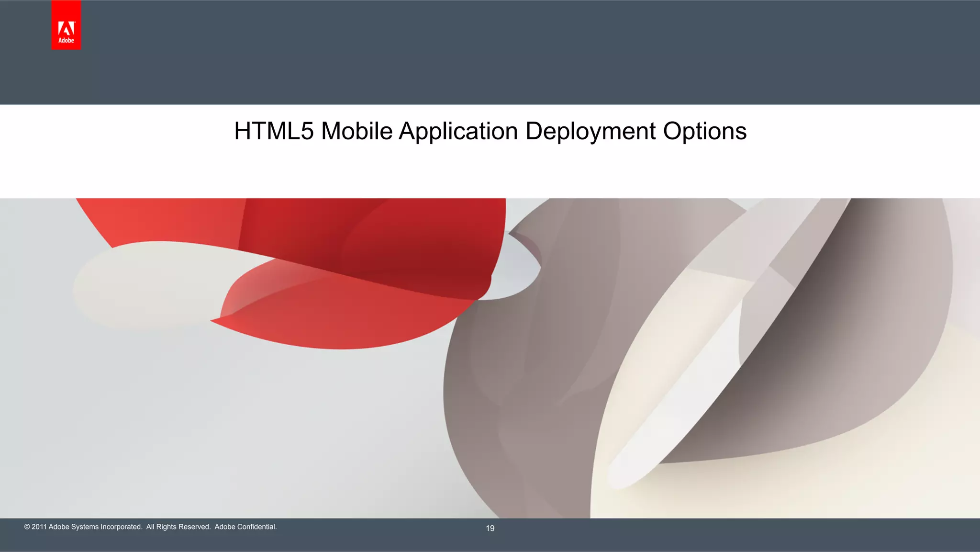This screenshot has height=552, width=980.
Task: Click the Adobe copyright notice text
Action: coord(83,527)
